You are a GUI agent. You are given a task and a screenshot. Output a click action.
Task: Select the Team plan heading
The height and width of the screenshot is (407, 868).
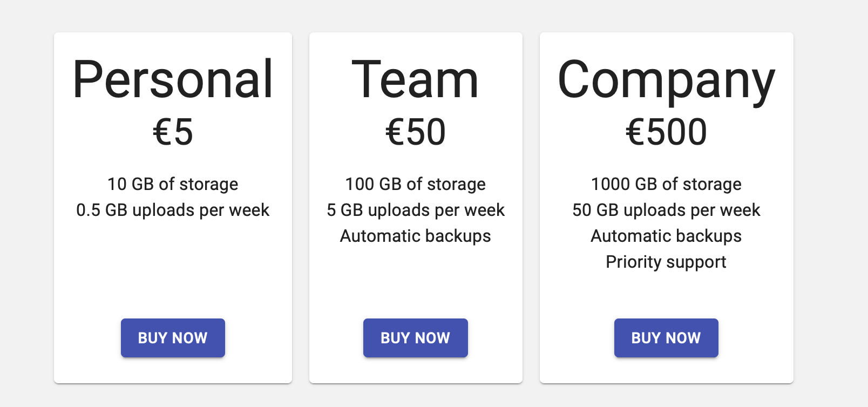(415, 79)
